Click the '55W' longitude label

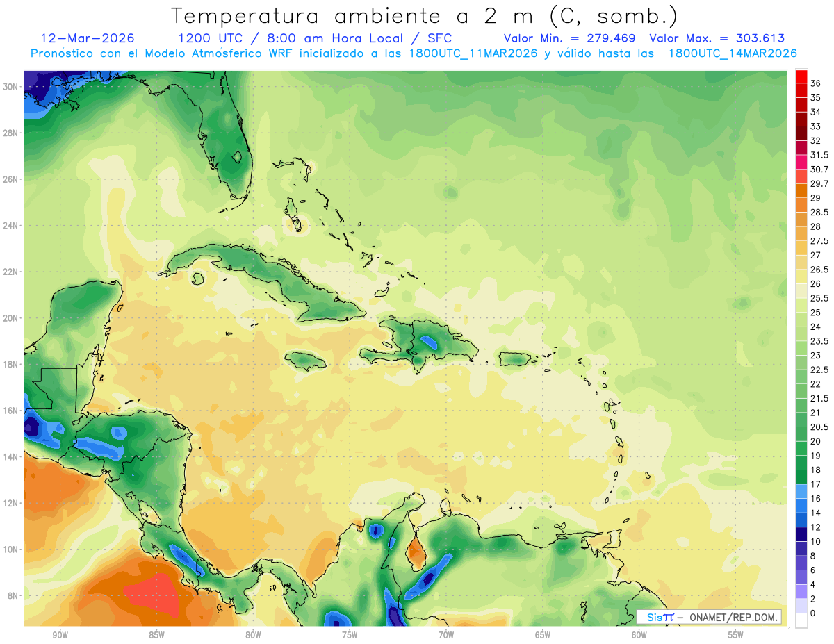736,635
